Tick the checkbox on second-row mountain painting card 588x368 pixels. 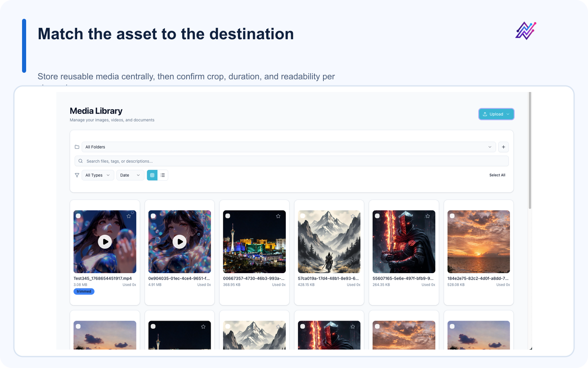tap(228, 326)
